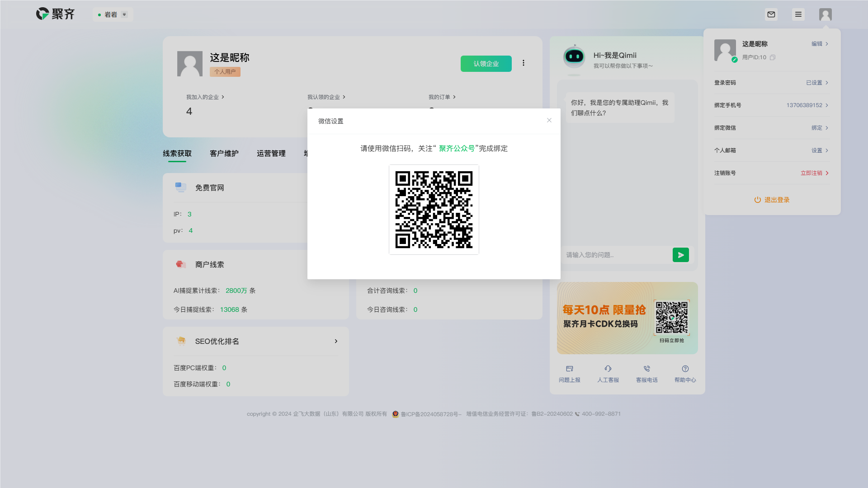Close the 微信设置 dialog
Image resolution: width=868 pixels, height=488 pixels.
(x=549, y=120)
